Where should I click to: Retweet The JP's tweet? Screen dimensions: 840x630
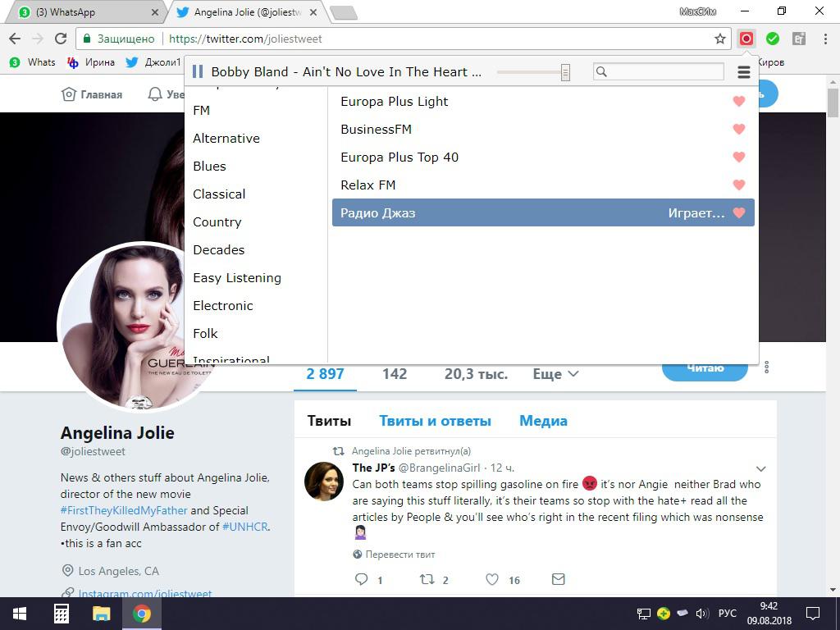(x=427, y=579)
